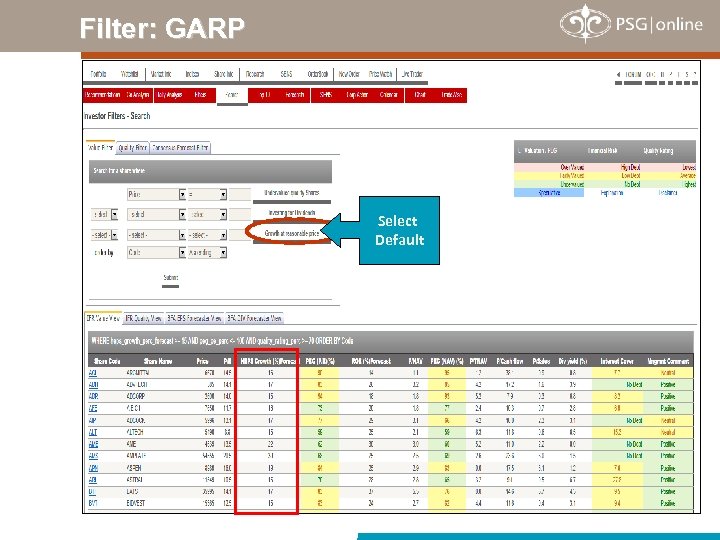The height and width of the screenshot is (540, 720).
Task: Open share code link AME
Action: click(93, 444)
